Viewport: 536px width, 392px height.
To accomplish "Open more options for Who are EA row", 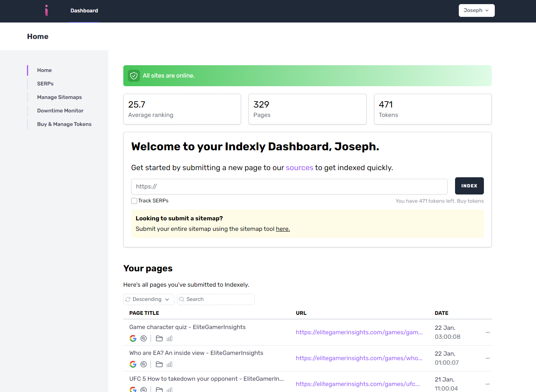I will (x=488, y=358).
